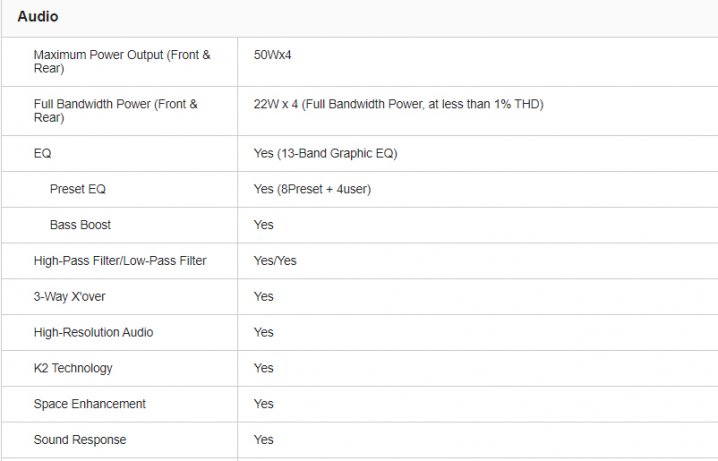Click the 22W x 4 specification text
This screenshot has height=461, width=718.
tap(398, 104)
